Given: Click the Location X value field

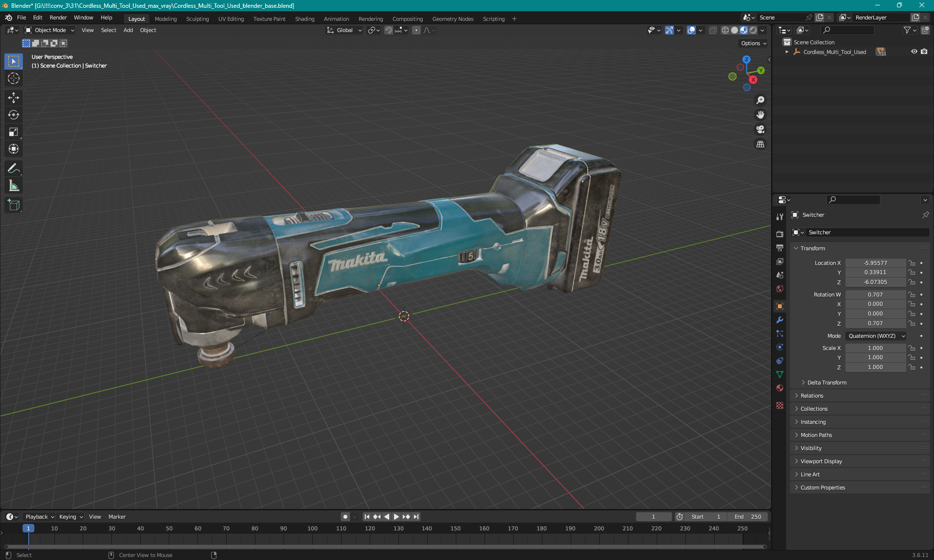Looking at the screenshot, I should [875, 263].
